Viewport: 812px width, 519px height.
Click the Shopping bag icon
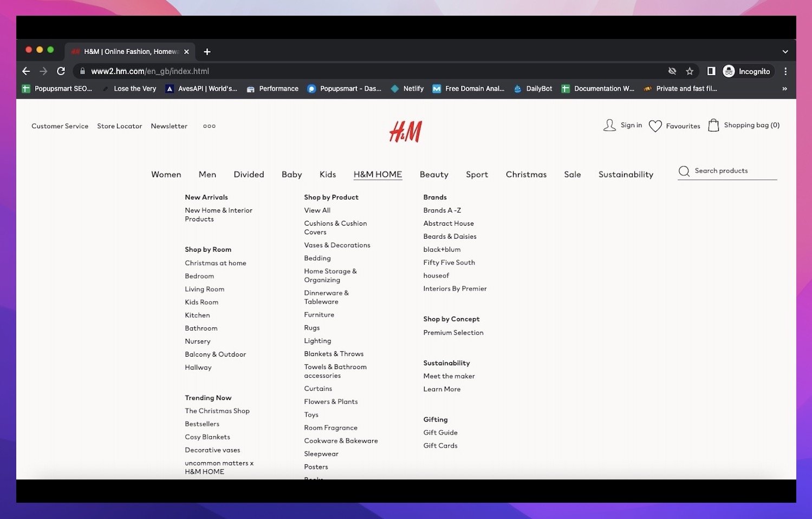click(x=713, y=126)
